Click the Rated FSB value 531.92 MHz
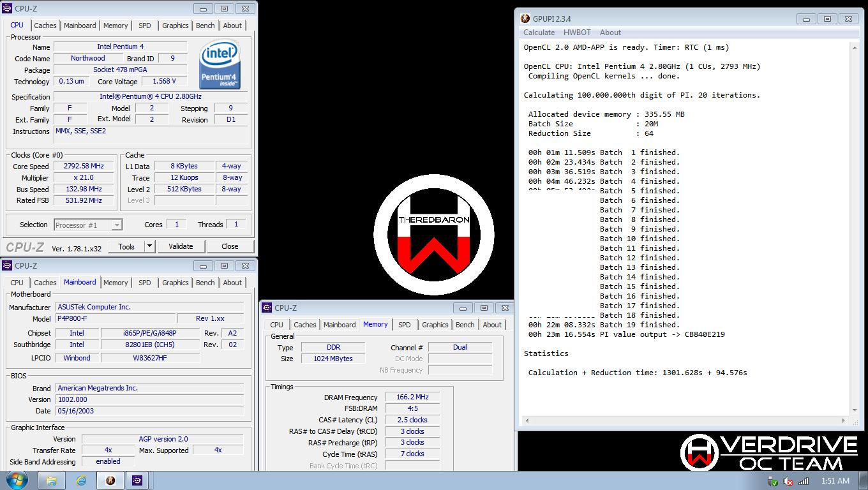 85,200
